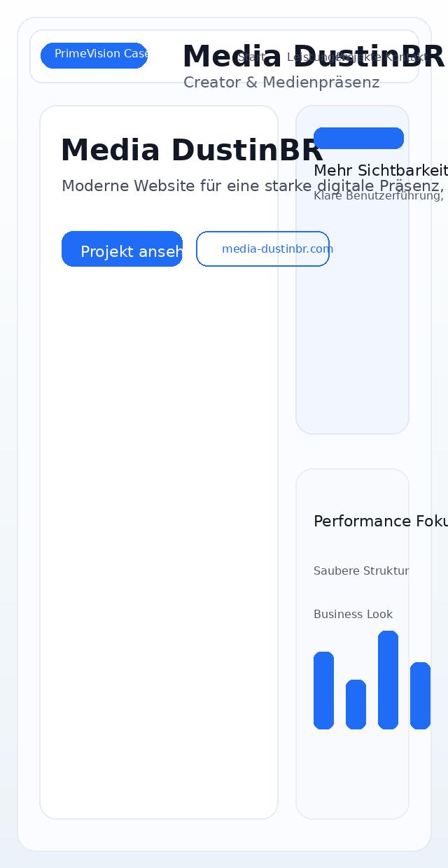This screenshot has width=448, height=868.
Task: Select the Business Look label
Action: [x=353, y=615]
